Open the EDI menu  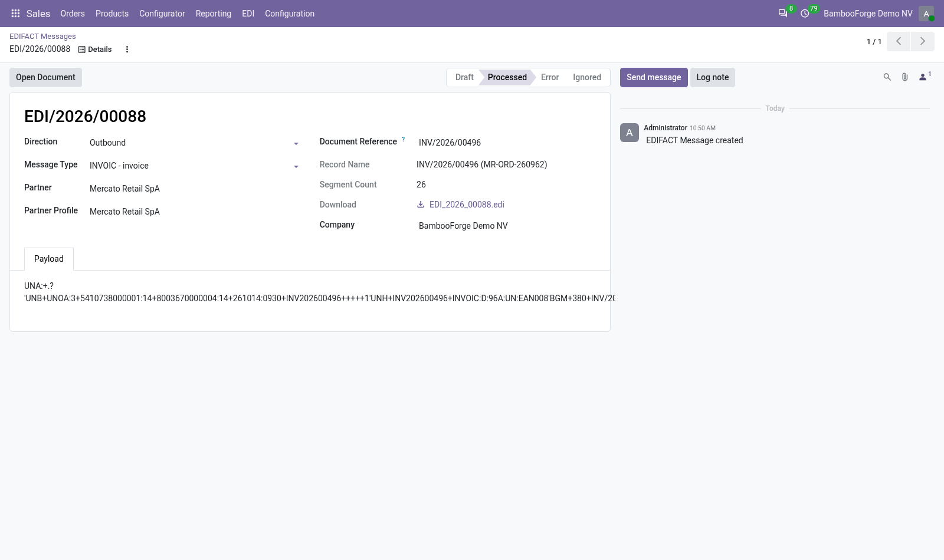tap(248, 14)
